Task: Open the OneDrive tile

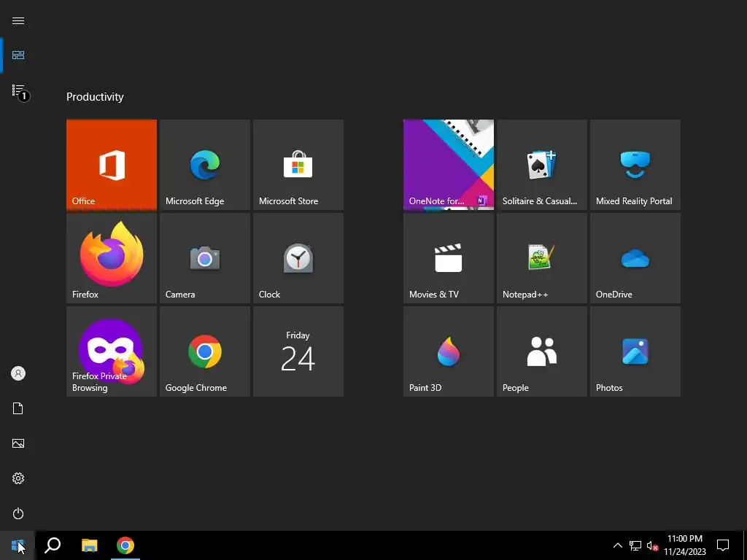Action: pos(635,257)
